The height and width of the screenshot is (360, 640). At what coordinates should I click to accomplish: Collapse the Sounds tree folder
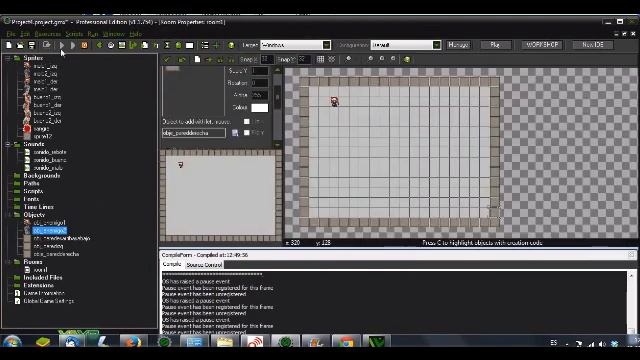pyautogui.click(x=8, y=144)
